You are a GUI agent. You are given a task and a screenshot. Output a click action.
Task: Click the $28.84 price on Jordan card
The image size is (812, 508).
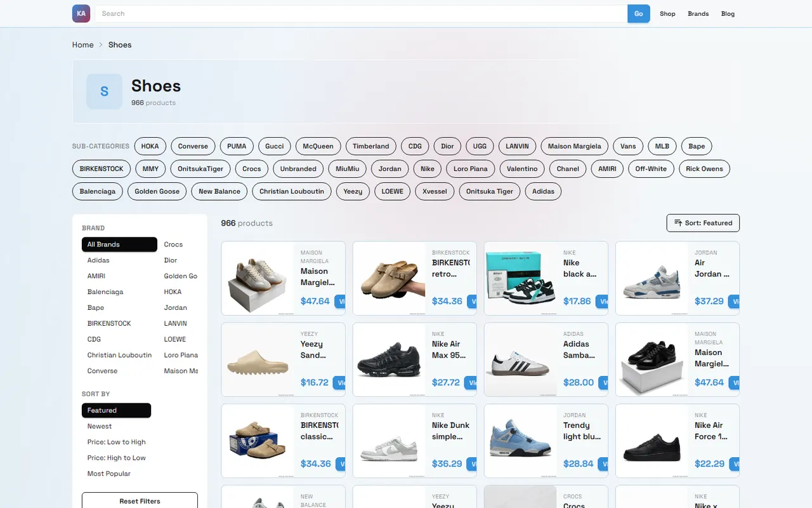point(579,464)
